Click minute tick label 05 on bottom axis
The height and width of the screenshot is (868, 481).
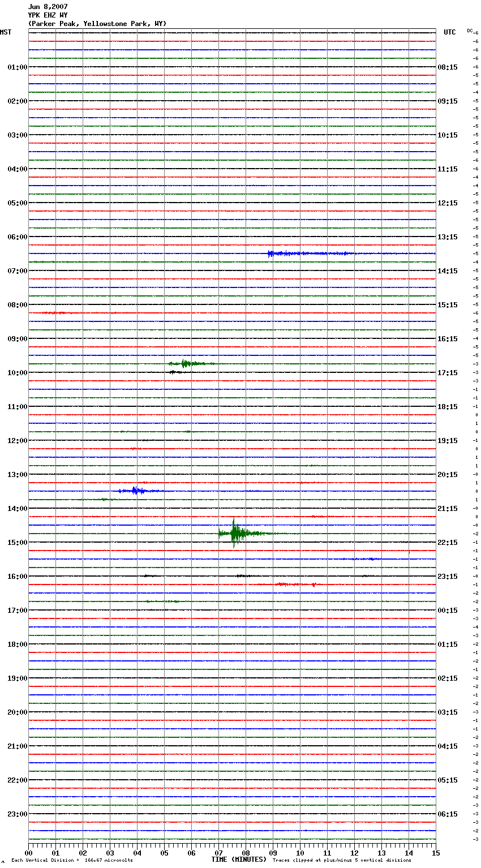[x=164, y=853]
